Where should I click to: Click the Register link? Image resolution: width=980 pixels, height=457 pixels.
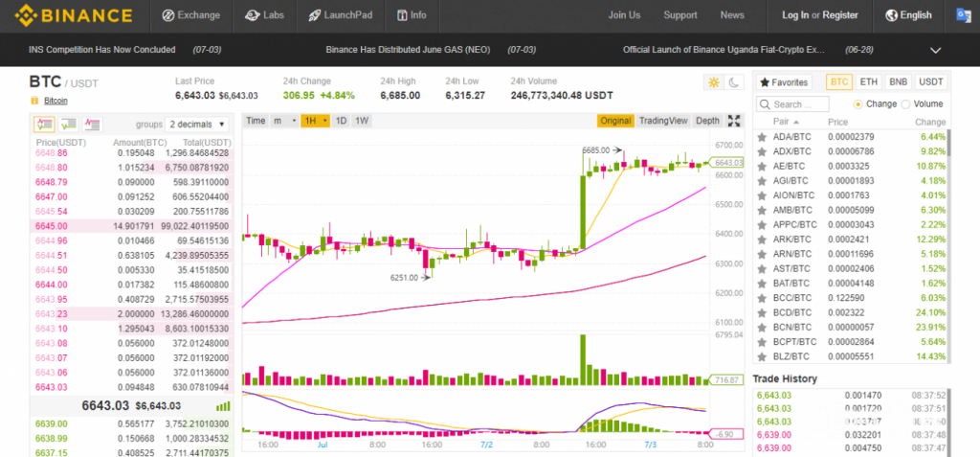click(x=840, y=15)
